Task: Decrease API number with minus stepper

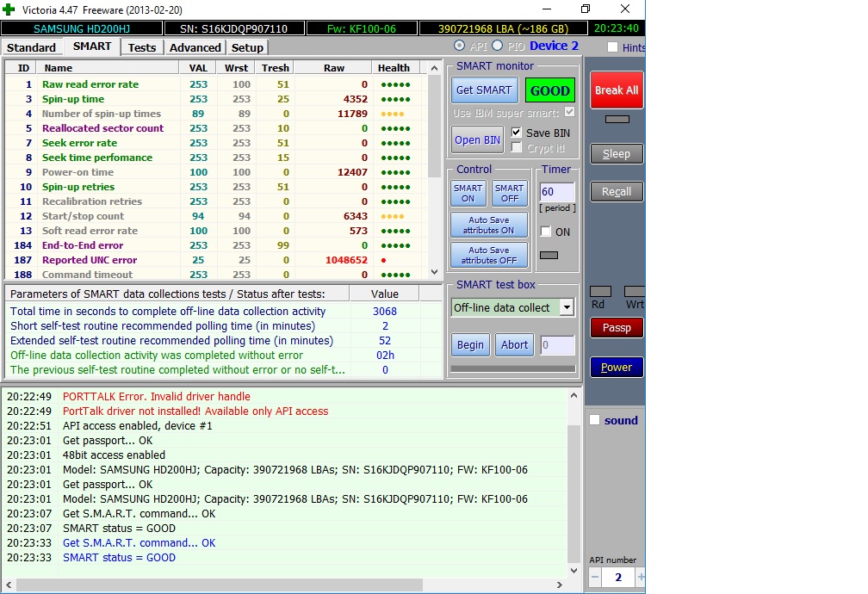Action: point(595,577)
